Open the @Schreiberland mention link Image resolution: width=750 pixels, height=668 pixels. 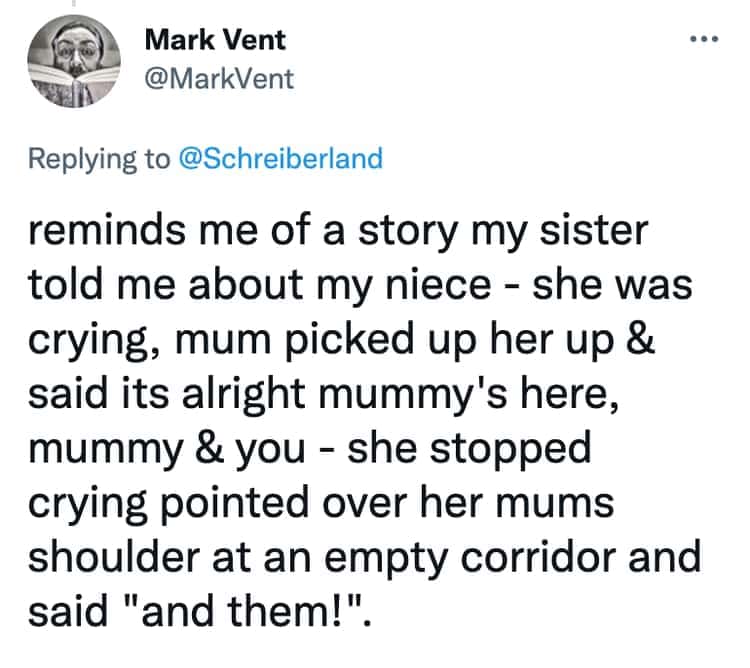(x=279, y=158)
